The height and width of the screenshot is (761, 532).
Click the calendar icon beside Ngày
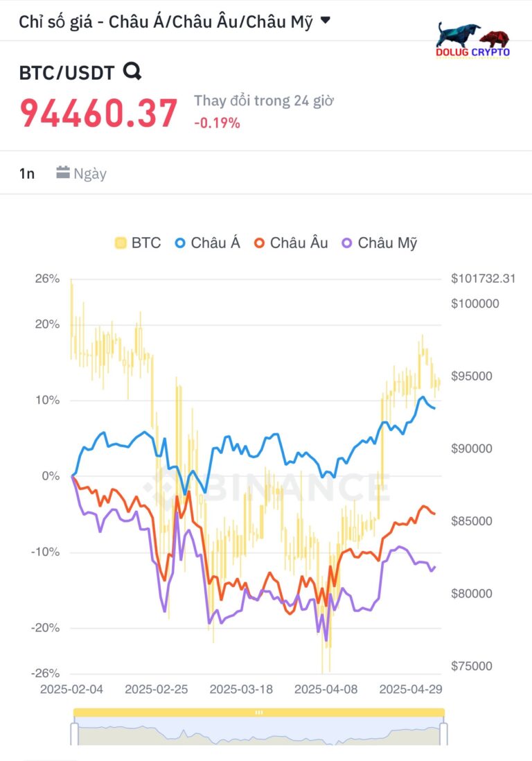[63, 173]
